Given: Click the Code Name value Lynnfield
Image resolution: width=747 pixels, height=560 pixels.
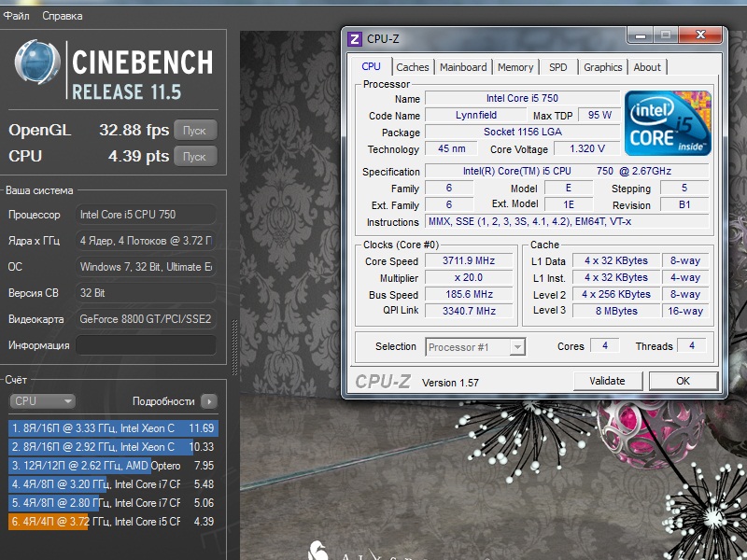Looking at the screenshot, I should (476, 115).
